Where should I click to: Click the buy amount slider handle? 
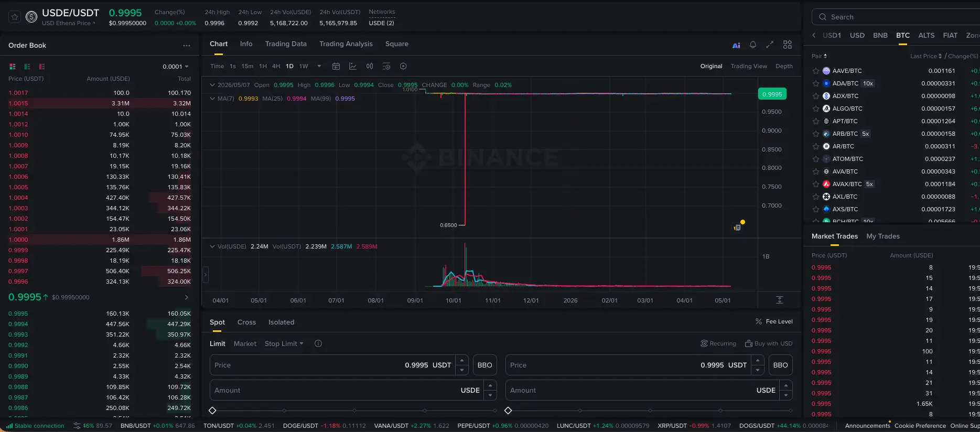(212, 411)
